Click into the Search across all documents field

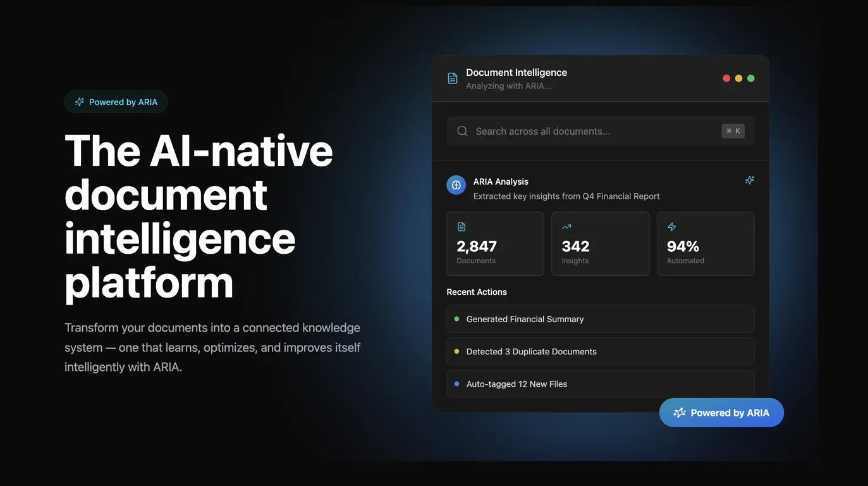point(594,131)
